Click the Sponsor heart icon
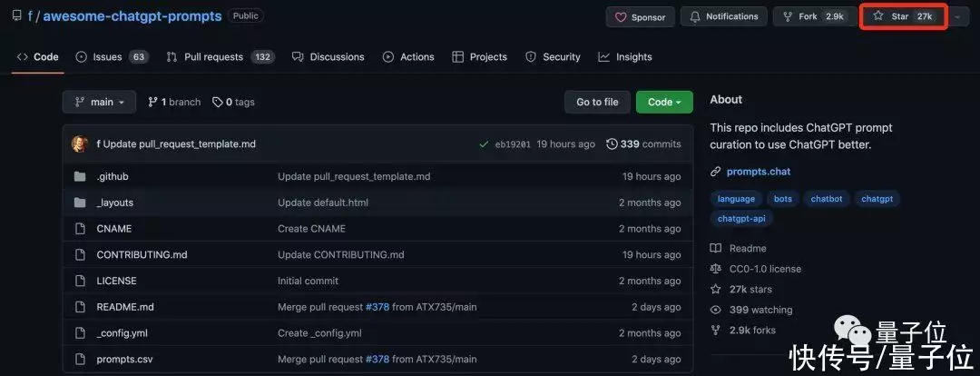The image size is (980, 376). point(622,17)
